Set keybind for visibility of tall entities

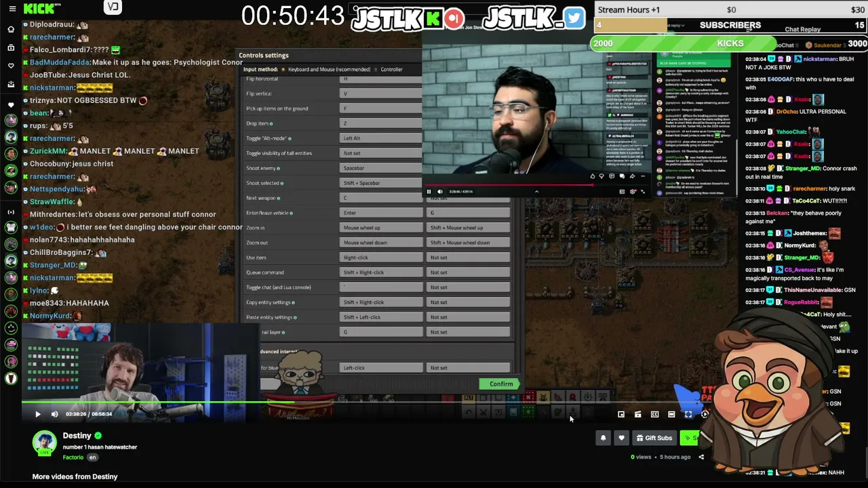380,153
